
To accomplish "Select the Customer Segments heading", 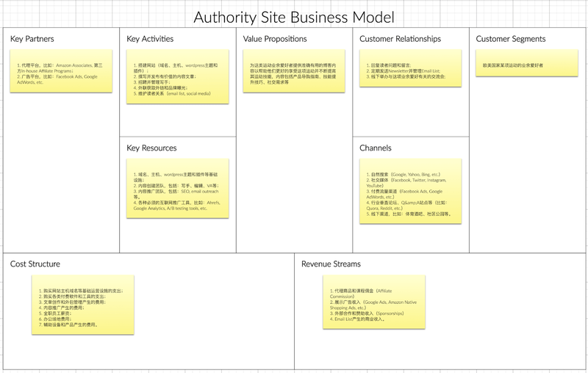I will (511, 39).
